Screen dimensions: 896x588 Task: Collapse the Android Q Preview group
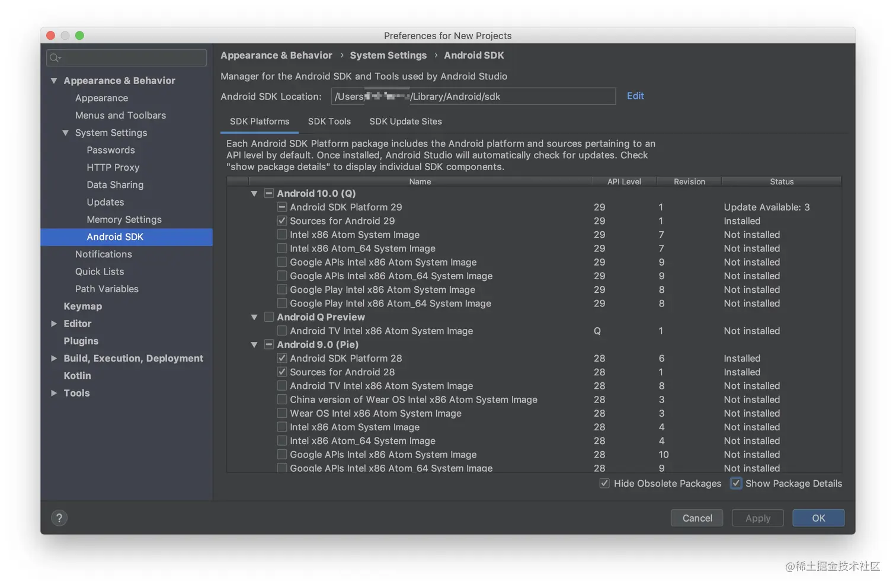point(254,317)
